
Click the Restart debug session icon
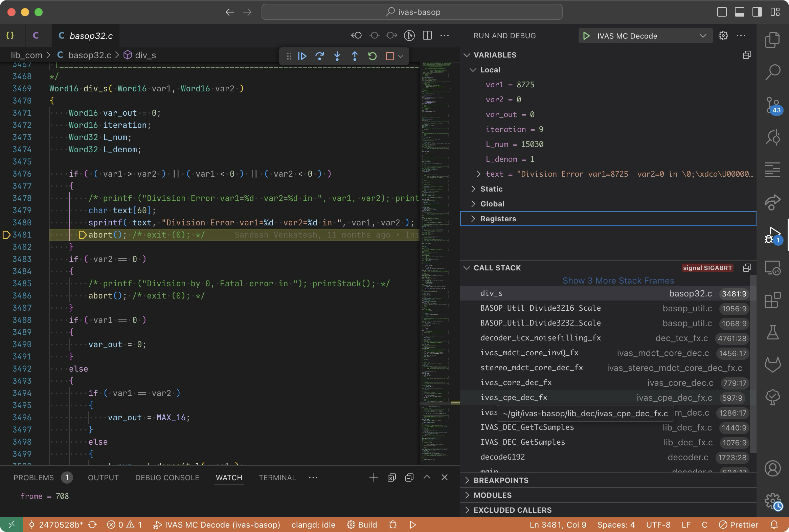click(x=372, y=56)
